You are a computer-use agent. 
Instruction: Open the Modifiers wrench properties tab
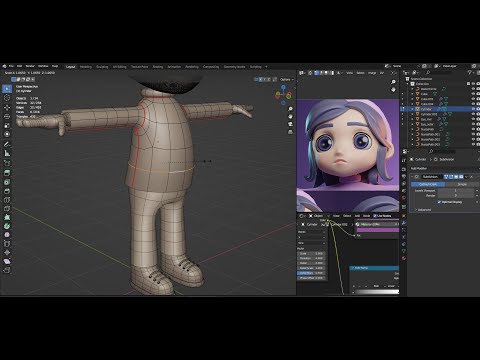404,223
